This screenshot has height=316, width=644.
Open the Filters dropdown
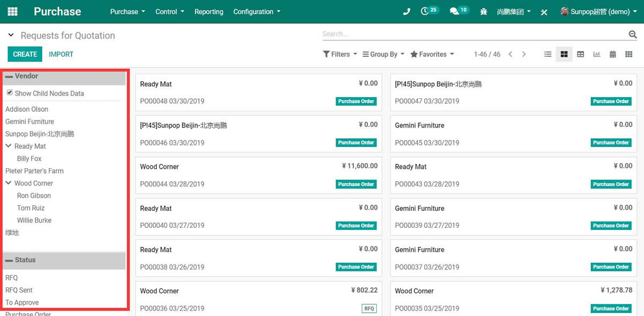coord(340,54)
